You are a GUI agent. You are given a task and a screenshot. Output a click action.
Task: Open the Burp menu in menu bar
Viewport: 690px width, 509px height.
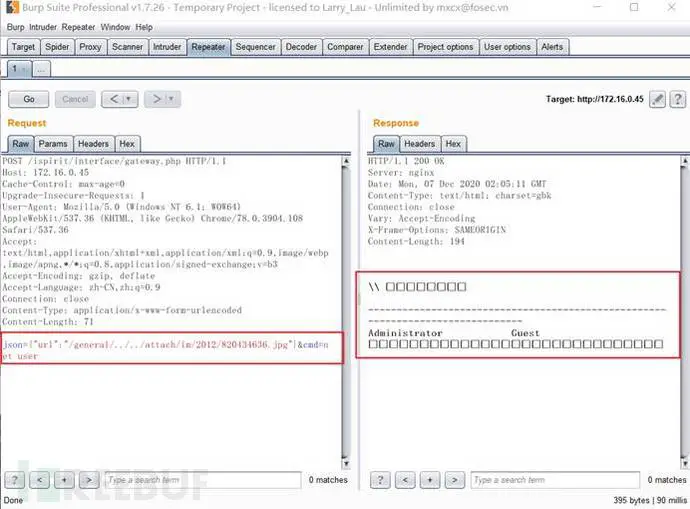coord(15,27)
